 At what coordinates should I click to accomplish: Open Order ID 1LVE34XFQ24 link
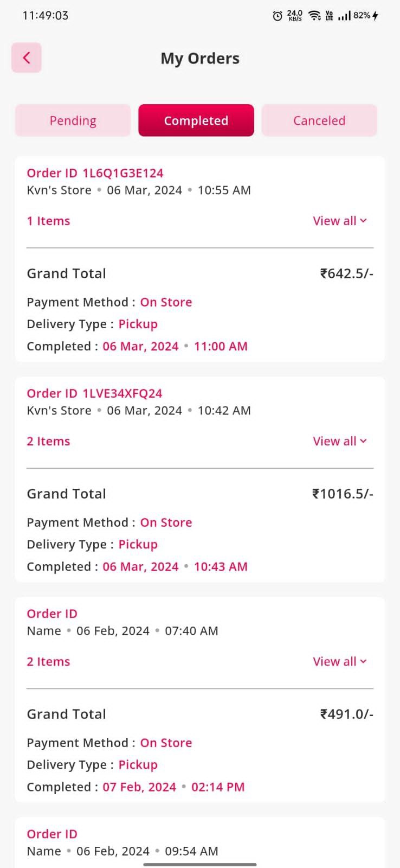coord(94,393)
